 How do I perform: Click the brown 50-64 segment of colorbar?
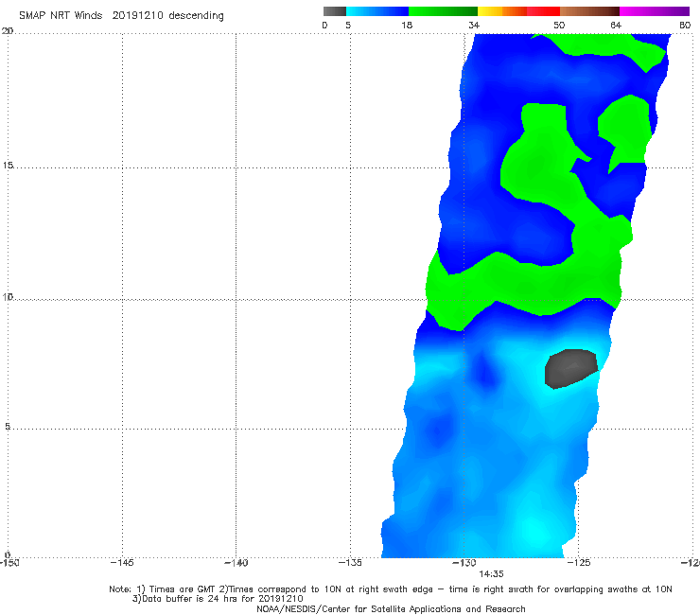click(x=589, y=11)
